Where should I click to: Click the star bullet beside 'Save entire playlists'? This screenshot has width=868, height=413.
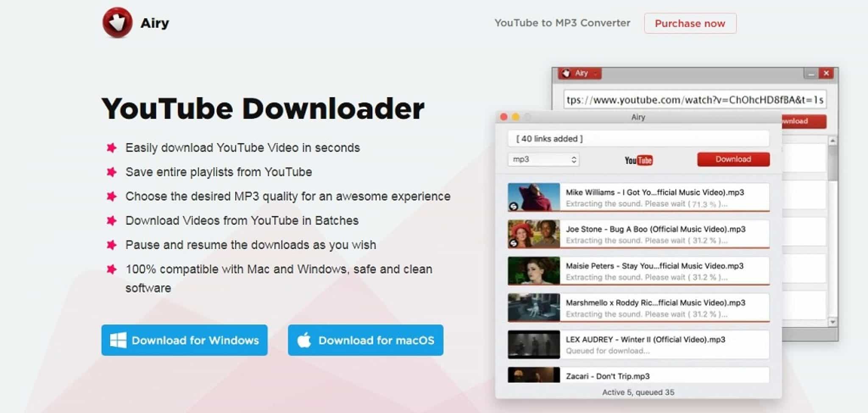click(111, 172)
